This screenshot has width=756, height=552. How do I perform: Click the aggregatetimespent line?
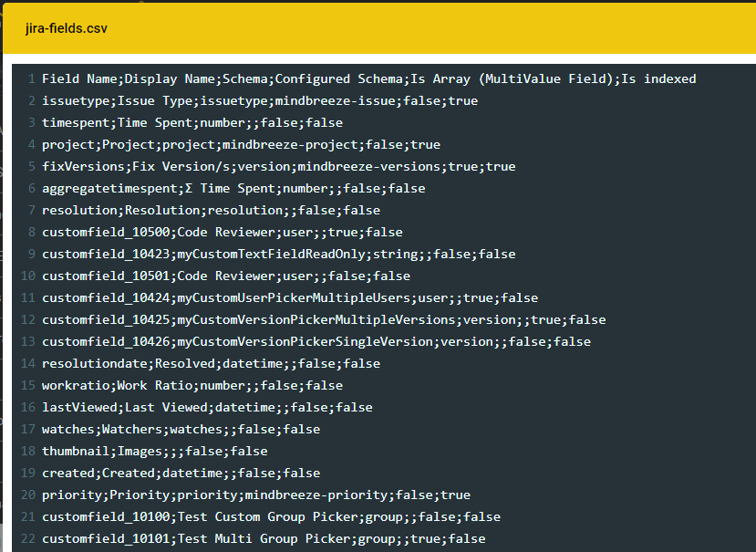(233, 189)
